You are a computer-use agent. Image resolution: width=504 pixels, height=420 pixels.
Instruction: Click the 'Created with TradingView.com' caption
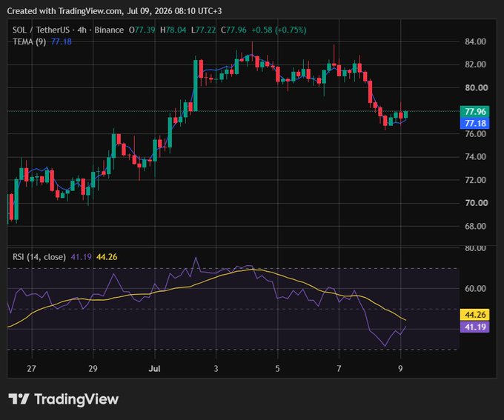coord(64,11)
